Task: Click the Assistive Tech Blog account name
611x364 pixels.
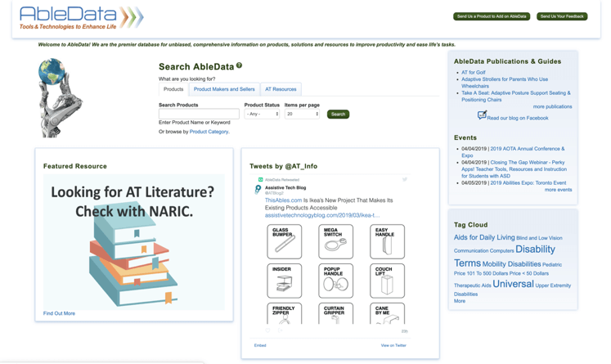Action: 285,187
